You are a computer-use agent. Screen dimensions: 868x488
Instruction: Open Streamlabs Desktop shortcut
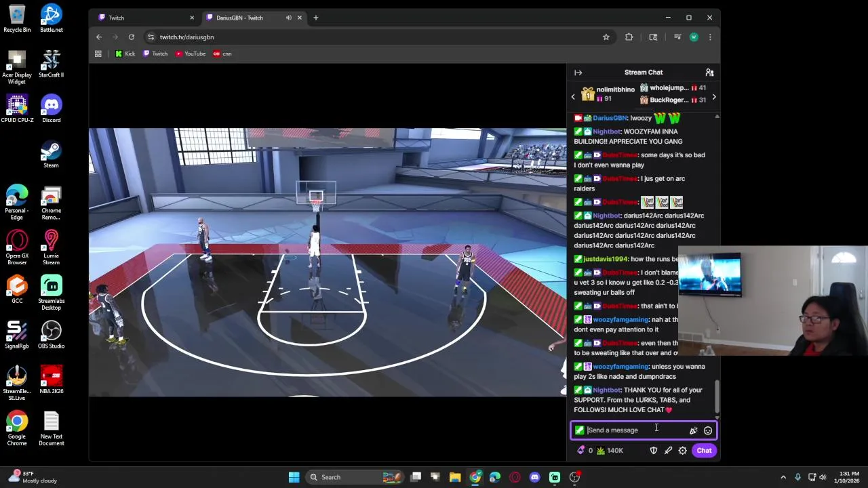[x=51, y=293]
